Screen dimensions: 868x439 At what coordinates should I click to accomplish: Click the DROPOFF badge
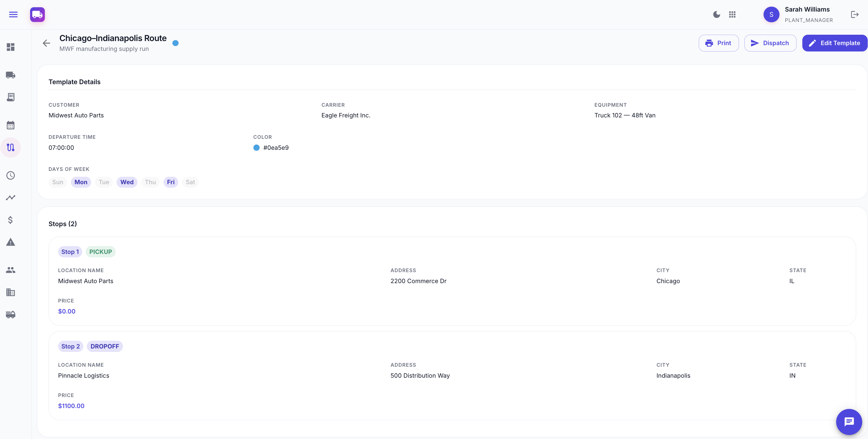(105, 346)
